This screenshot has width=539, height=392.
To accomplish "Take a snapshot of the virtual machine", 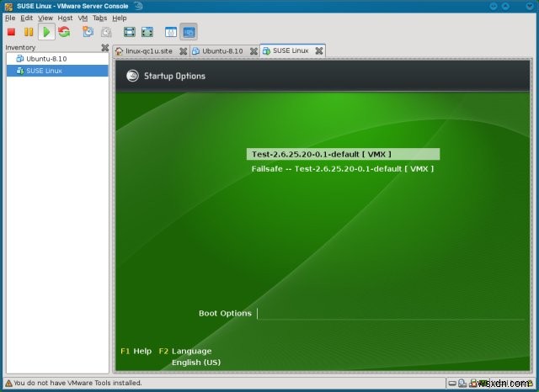I will point(88,32).
